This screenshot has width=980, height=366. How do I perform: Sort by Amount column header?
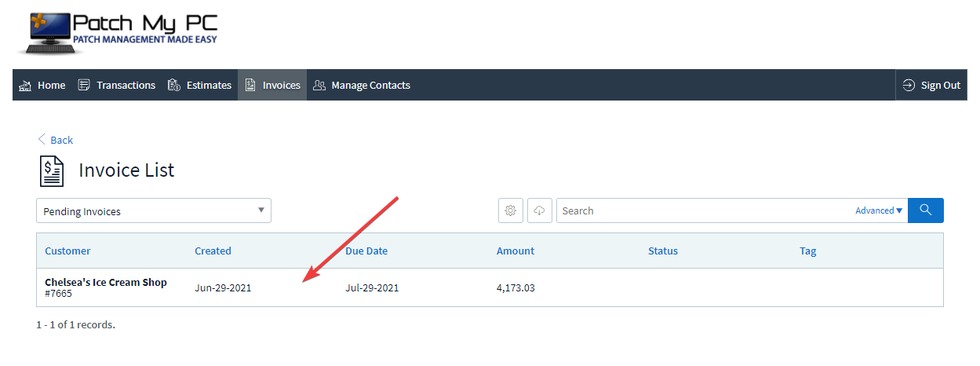click(516, 251)
